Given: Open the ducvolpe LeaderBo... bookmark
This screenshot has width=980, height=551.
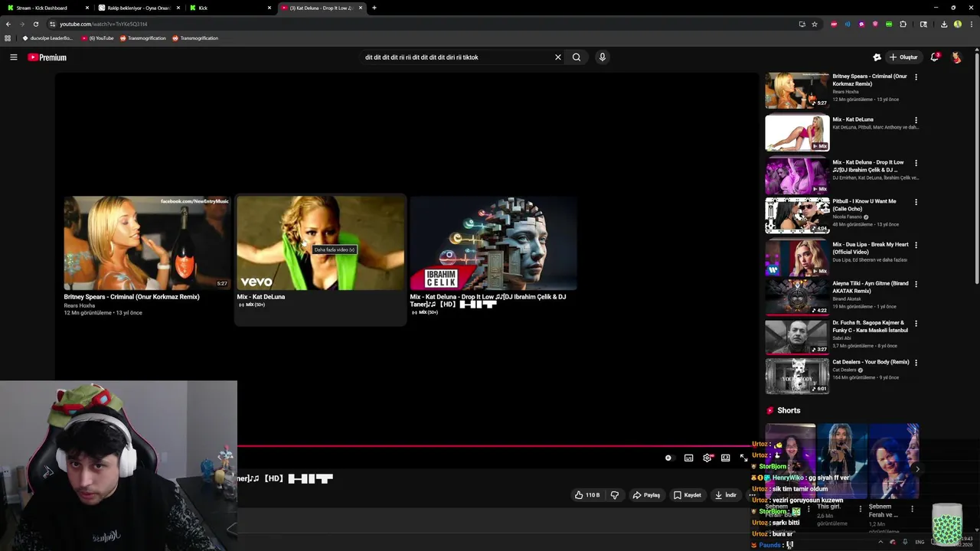Looking at the screenshot, I should pos(47,38).
